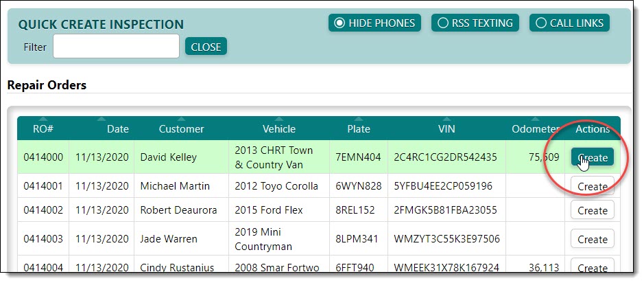Select RO number 0414000
This screenshot has width=644, height=283.
tap(43, 157)
